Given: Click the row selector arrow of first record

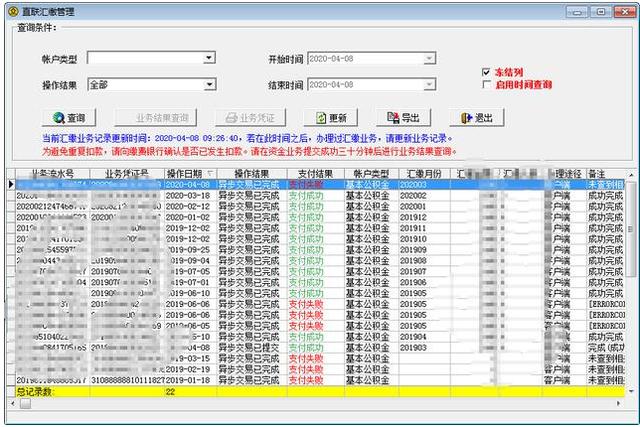Looking at the screenshot, I should (11, 185).
